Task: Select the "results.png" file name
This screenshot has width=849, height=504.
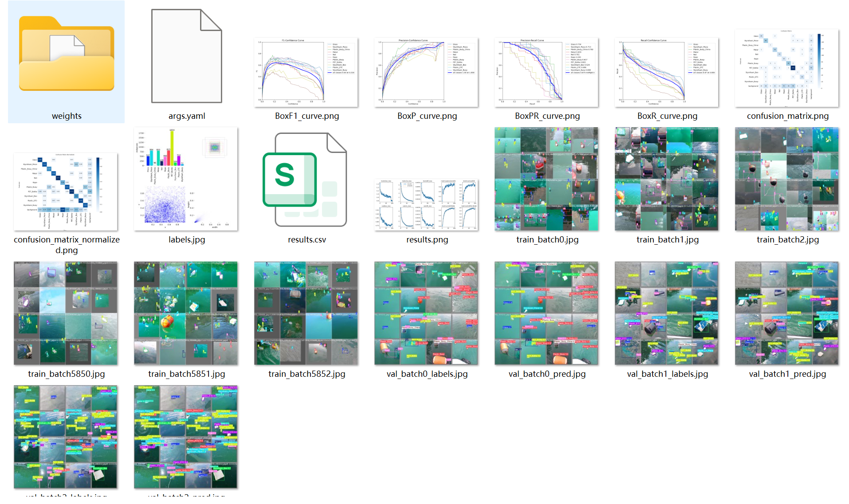Action: (427, 240)
